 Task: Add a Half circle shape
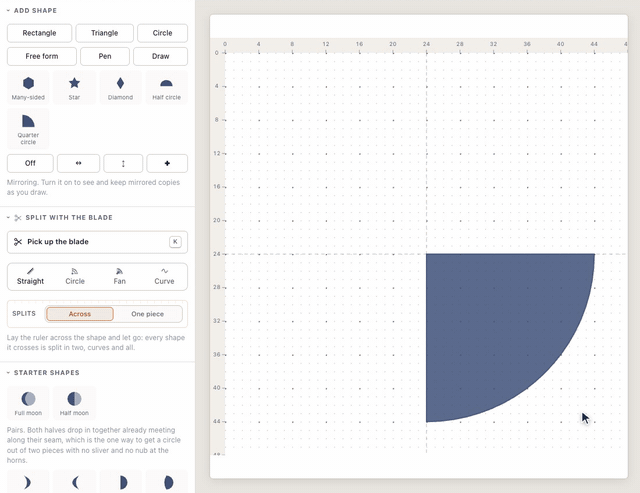click(x=167, y=87)
